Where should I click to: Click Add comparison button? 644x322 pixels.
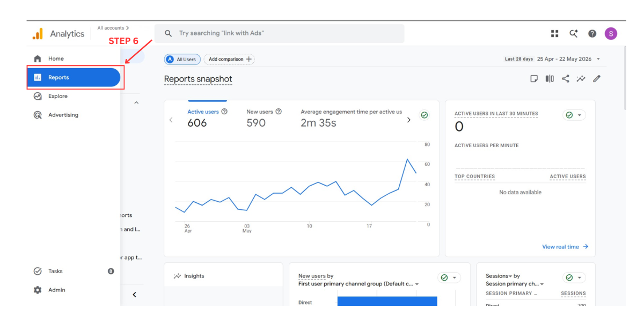(229, 60)
